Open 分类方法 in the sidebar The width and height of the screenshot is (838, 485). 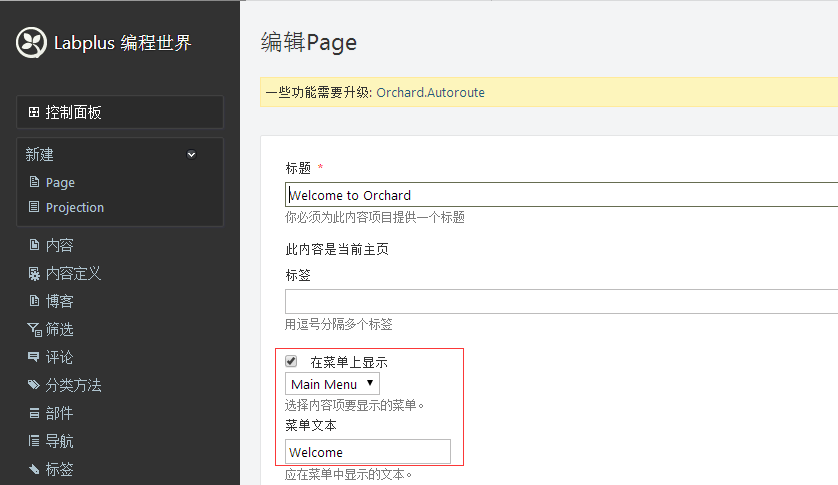coord(73,385)
